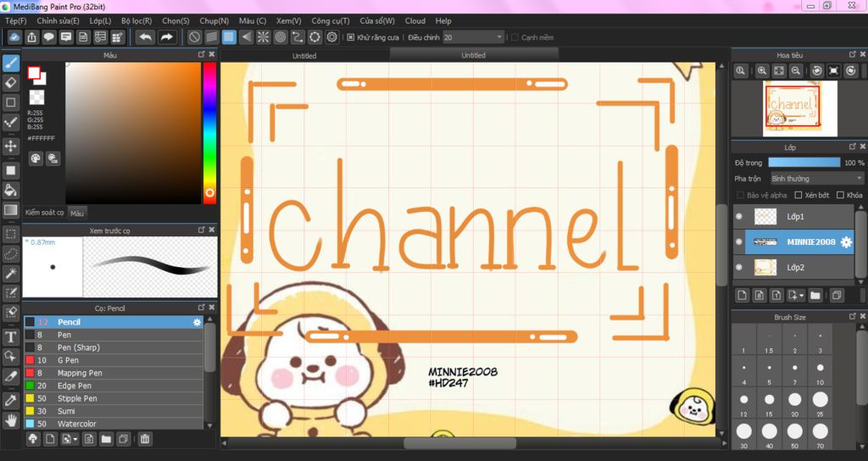Switch to the Màu tab under color panel
Viewport: 868px width, 461px height.
(77, 213)
